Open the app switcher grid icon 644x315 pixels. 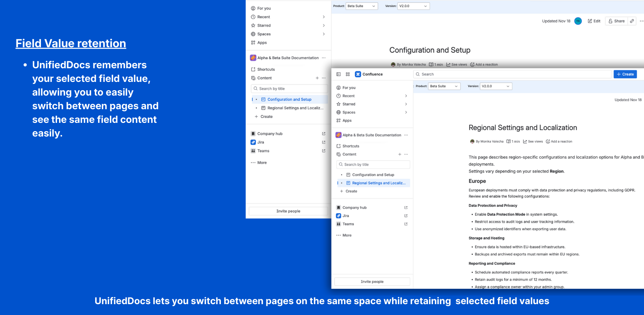pyautogui.click(x=348, y=74)
